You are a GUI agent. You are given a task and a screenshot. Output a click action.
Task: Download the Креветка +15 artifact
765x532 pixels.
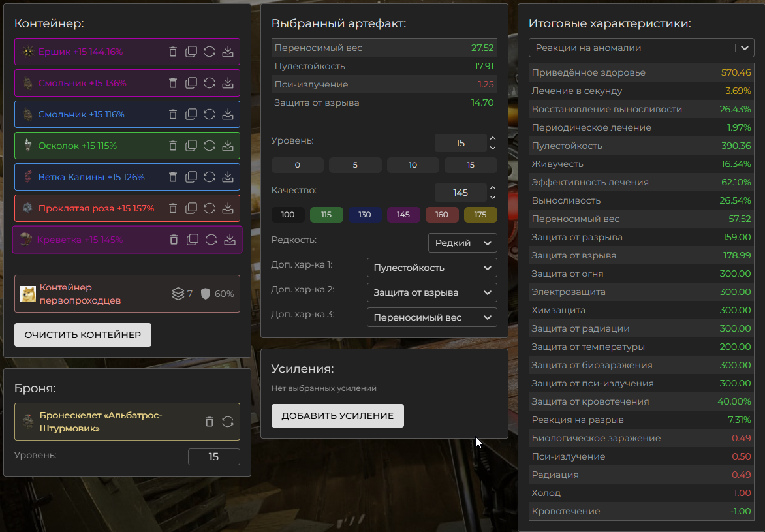tap(230, 240)
